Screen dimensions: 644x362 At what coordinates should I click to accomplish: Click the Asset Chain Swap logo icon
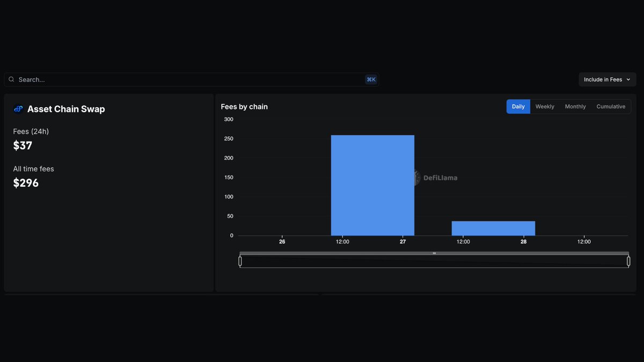click(18, 109)
